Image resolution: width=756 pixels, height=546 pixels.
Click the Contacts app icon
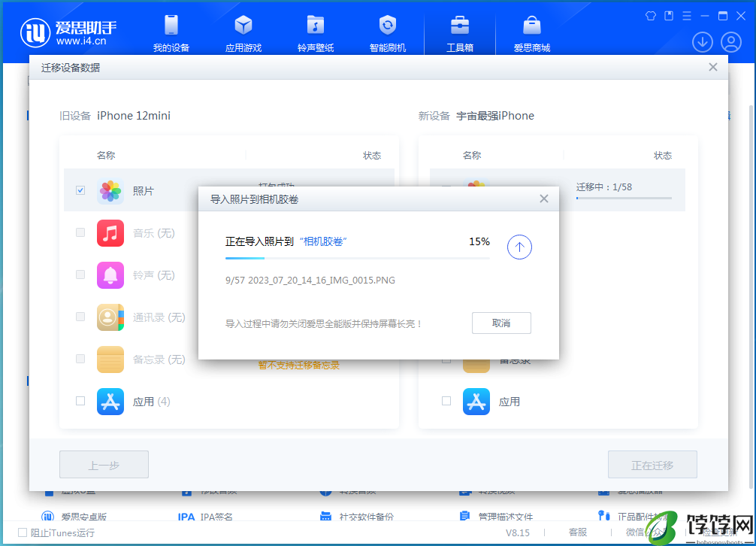point(110,317)
